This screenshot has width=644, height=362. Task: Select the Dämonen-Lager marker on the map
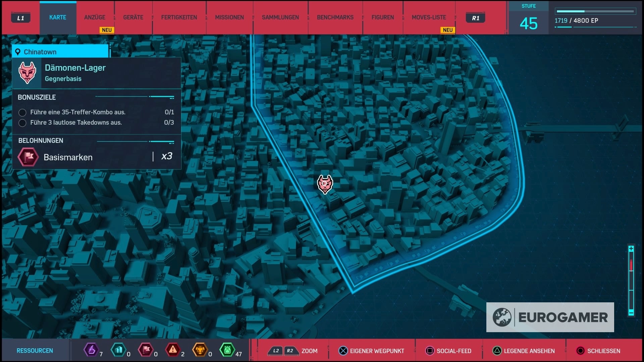(325, 184)
